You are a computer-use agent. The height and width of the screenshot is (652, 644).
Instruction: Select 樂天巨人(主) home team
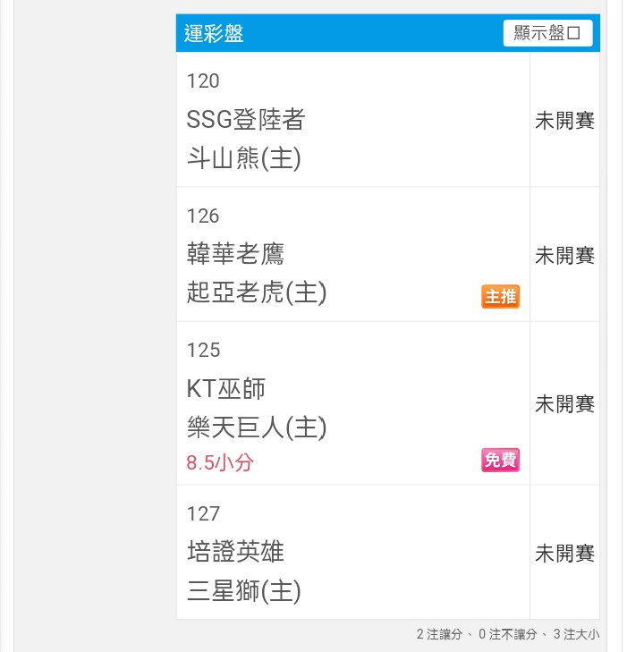click(x=257, y=428)
